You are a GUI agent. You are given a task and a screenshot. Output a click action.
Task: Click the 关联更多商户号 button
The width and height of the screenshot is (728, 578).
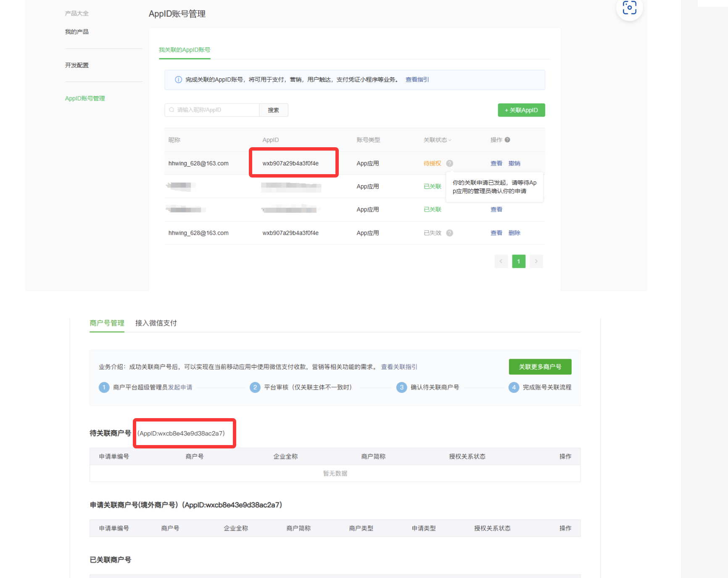point(540,367)
